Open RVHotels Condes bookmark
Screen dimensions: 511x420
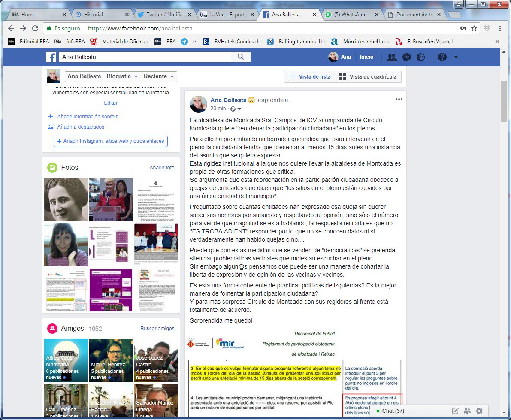tap(232, 41)
